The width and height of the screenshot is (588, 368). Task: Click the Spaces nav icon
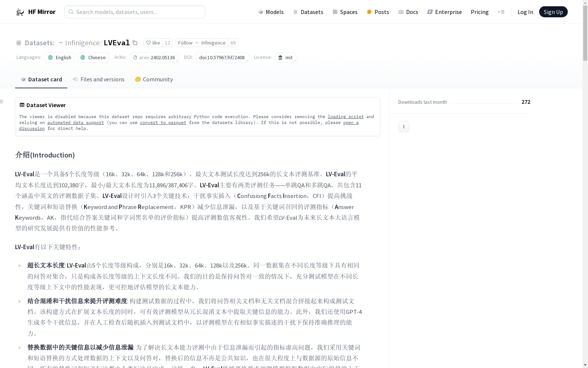tap(335, 12)
